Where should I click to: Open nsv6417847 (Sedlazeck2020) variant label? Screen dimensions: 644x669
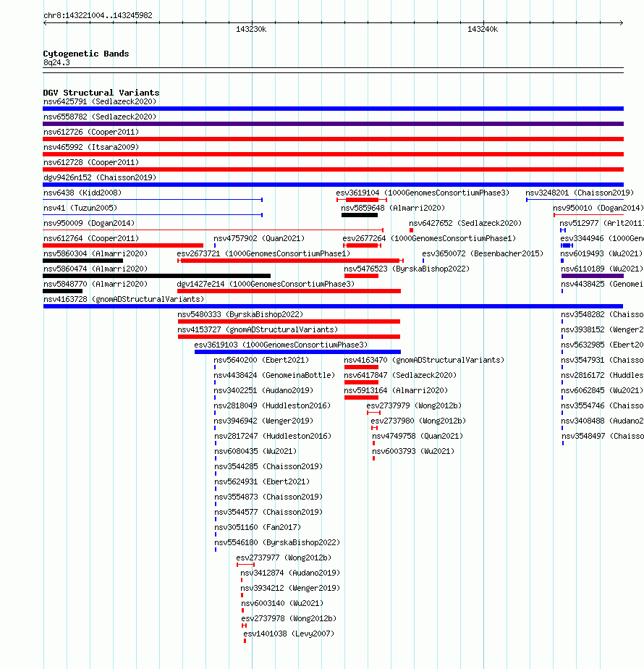coord(400,376)
